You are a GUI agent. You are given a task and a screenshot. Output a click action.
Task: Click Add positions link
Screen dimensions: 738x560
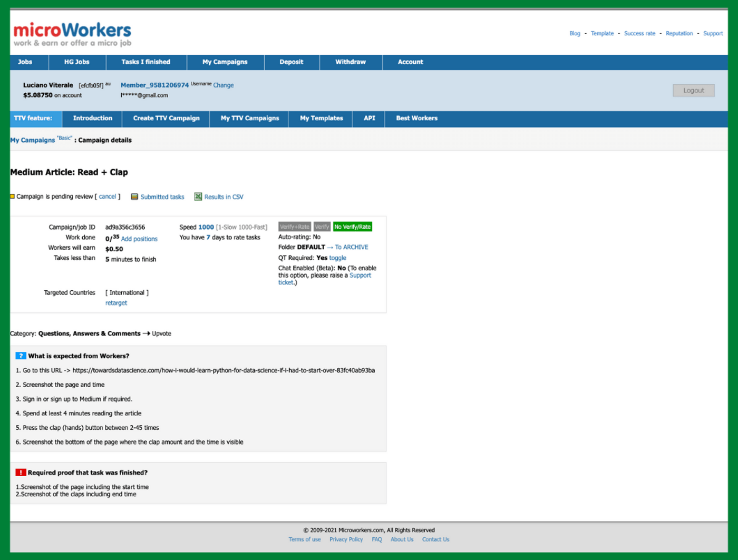139,239
